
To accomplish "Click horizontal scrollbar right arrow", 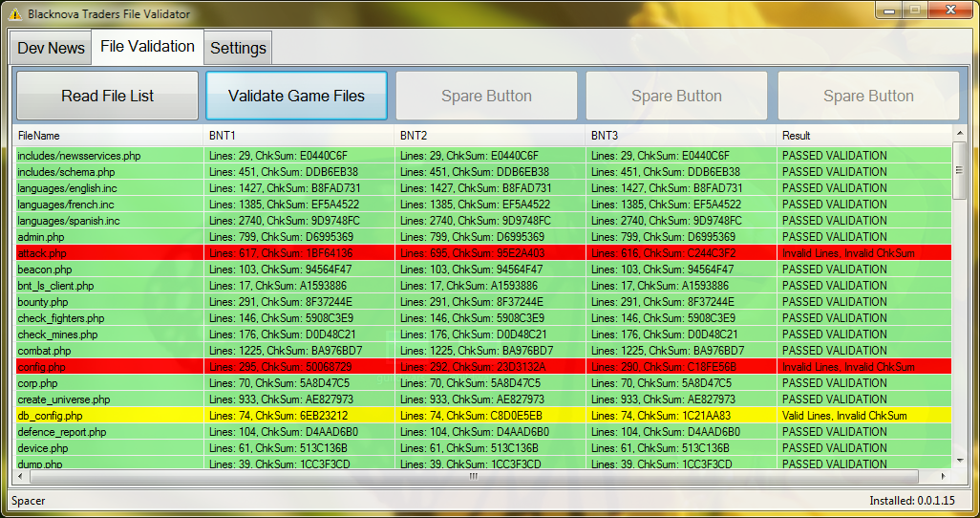I will tap(944, 476).
